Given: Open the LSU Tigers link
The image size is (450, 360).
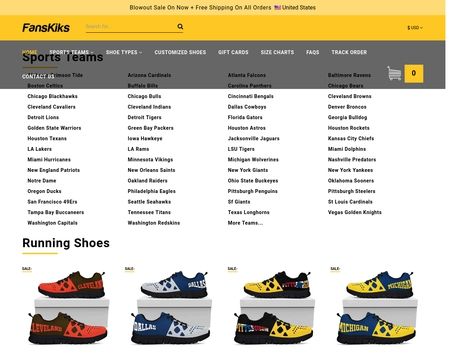Looking at the screenshot, I should 241,149.
